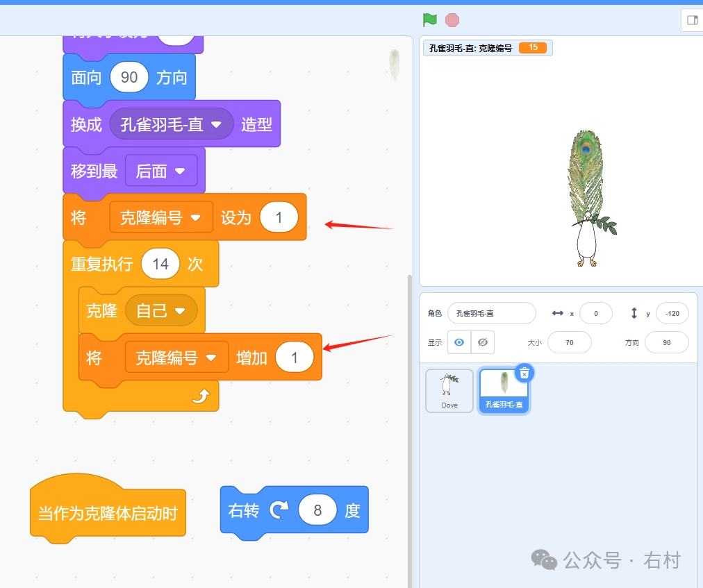Image resolution: width=703 pixels, height=588 pixels.
Task: Click the y coordinate input showing -120
Action: [672, 313]
